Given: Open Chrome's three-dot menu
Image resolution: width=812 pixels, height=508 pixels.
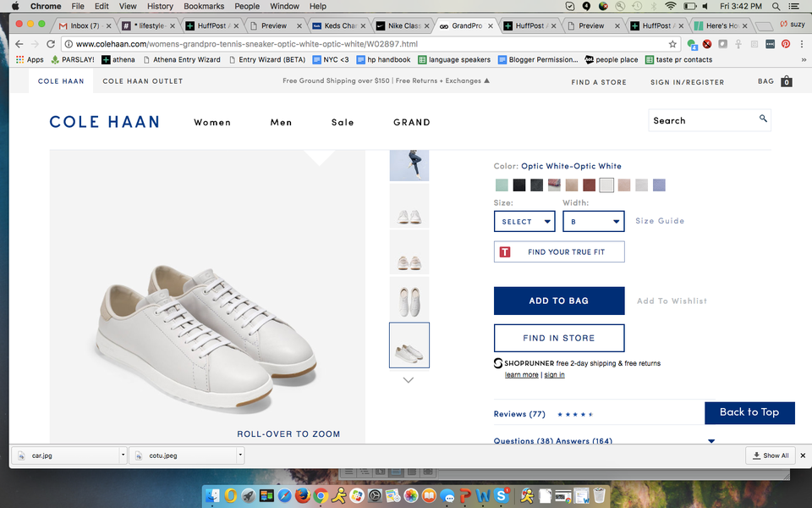Looking at the screenshot, I should click(x=801, y=44).
